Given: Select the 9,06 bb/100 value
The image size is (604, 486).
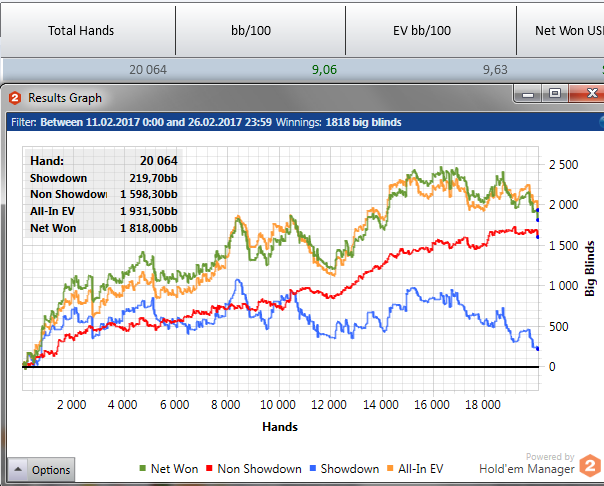Looking at the screenshot, I should (x=324, y=70).
